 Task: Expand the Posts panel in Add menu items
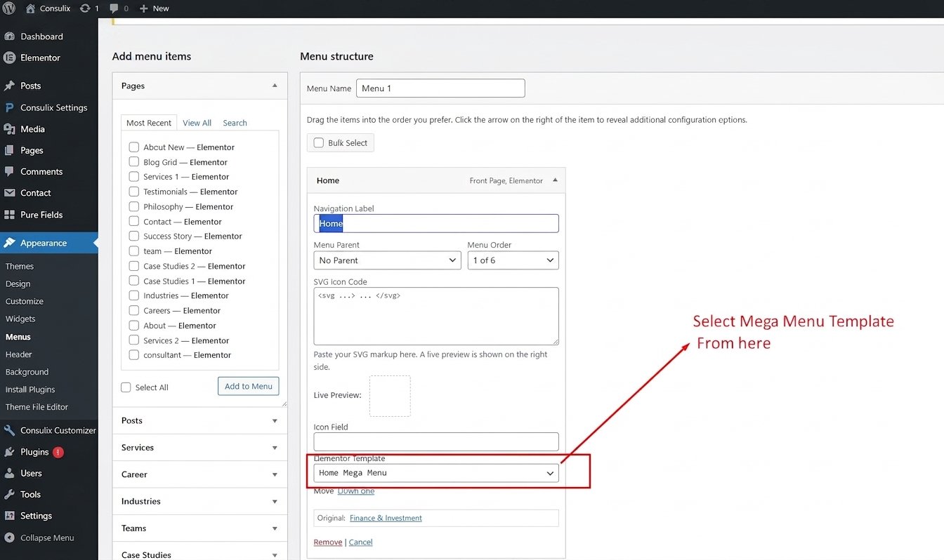click(275, 421)
